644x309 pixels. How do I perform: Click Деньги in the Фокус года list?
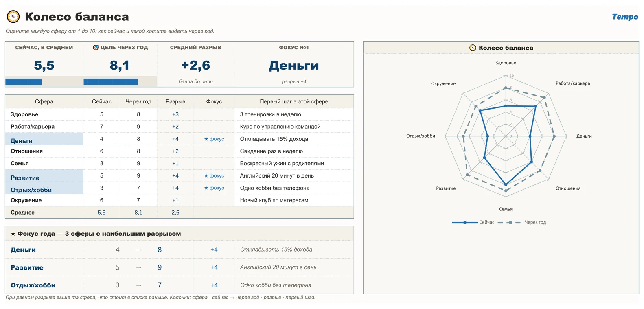[23, 250]
